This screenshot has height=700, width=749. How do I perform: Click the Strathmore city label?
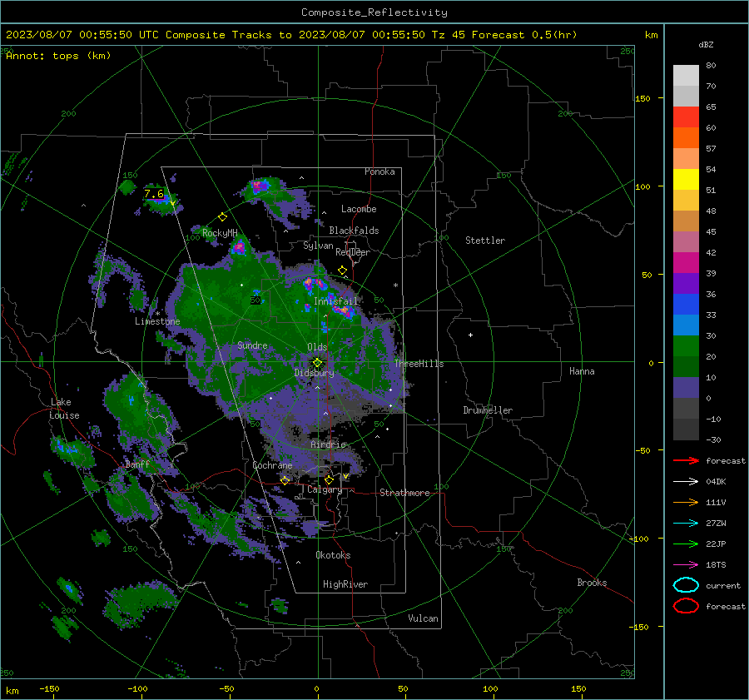tap(404, 493)
